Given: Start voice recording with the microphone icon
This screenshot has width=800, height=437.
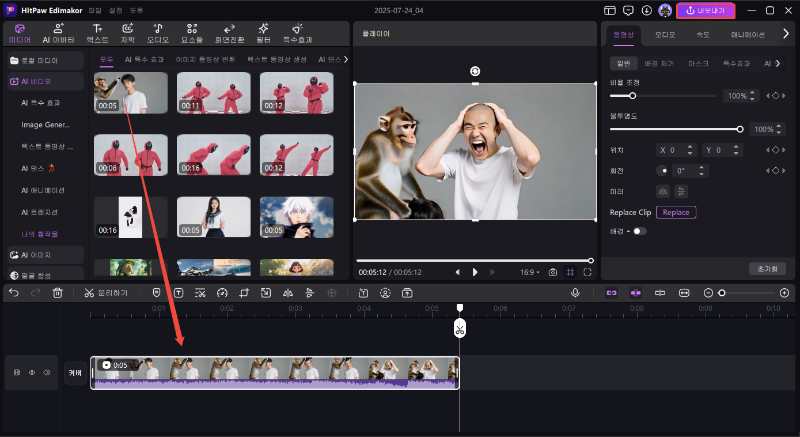Looking at the screenshot, I should [575, 293].
